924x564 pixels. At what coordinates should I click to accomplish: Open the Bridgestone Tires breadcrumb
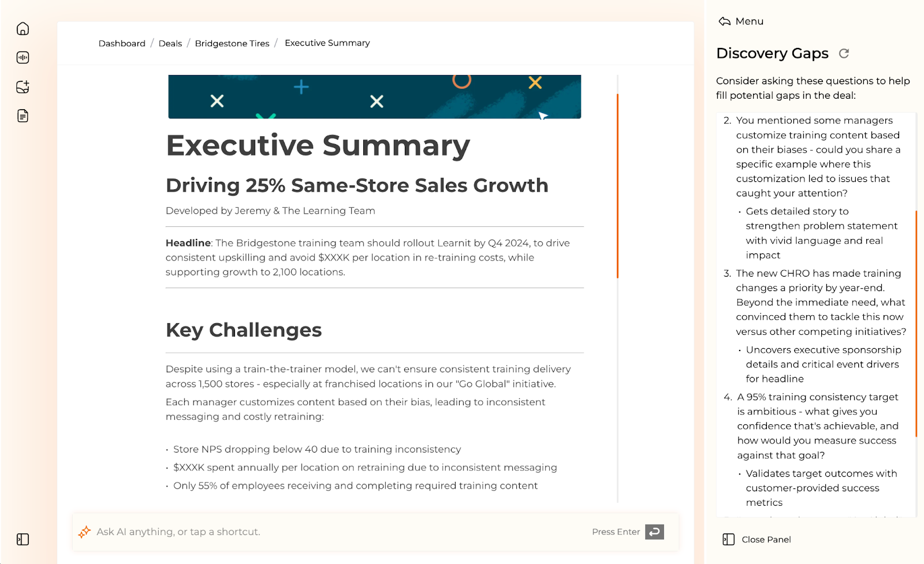(x=232, y=43)
